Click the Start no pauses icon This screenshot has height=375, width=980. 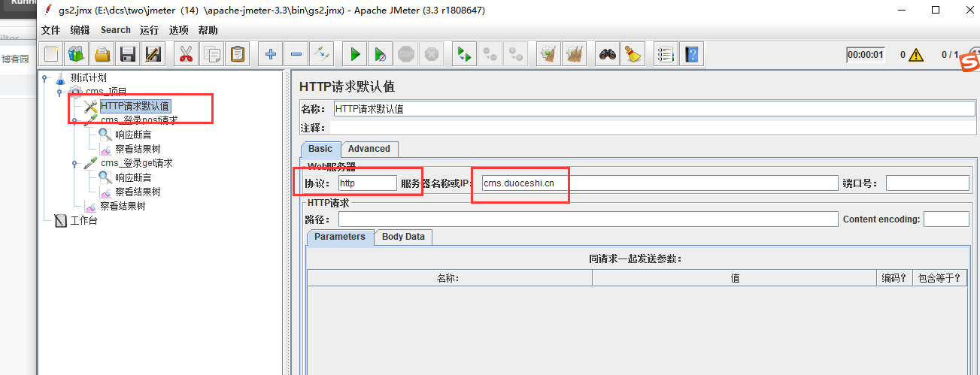381,54
